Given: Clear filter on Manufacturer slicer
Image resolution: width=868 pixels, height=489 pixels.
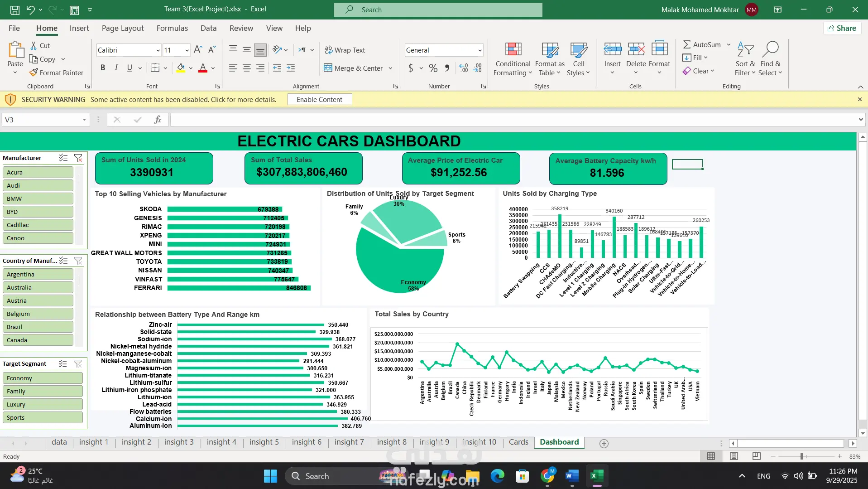Looking at the screenshot, I should (x=78, y=158).
